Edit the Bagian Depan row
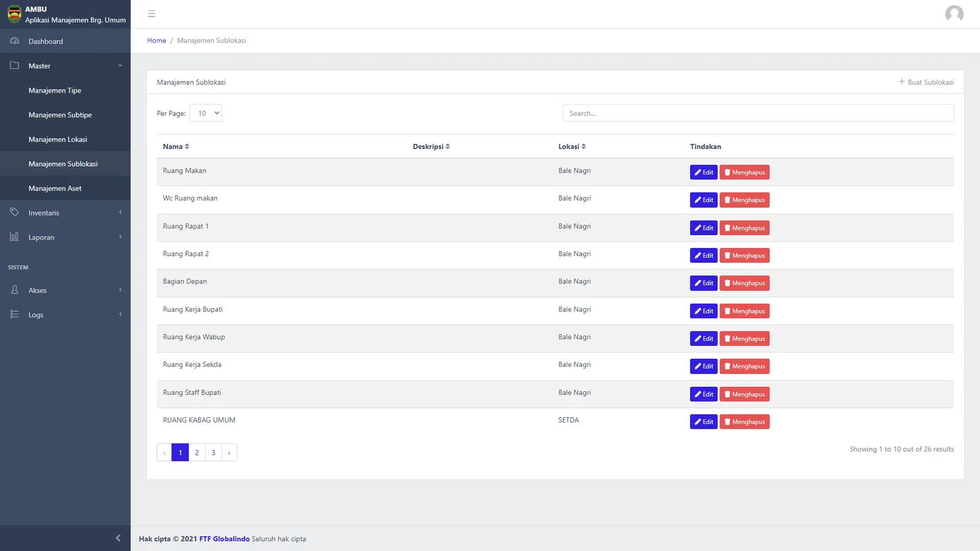The width and height of the screenshot is (980, 551). pos(704,283)
